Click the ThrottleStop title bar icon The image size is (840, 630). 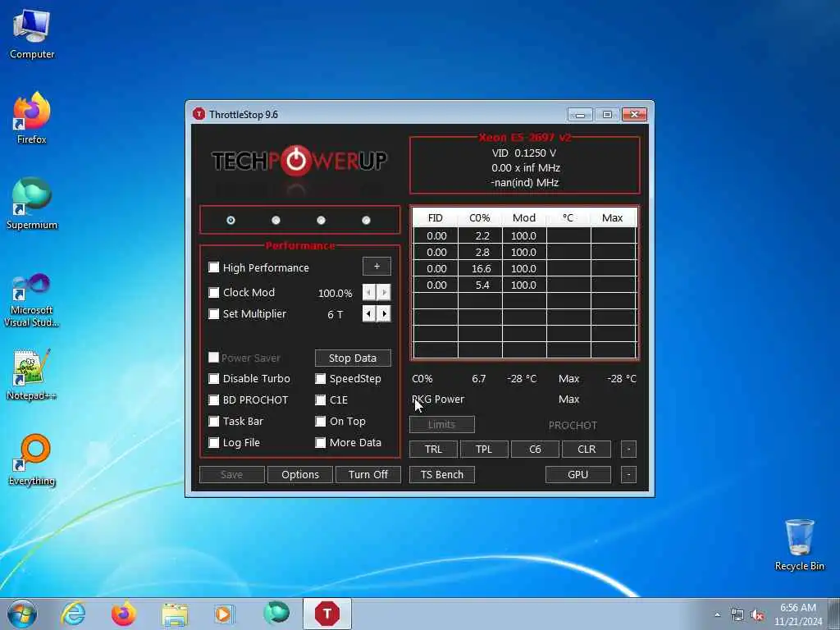tap(199, 114)
